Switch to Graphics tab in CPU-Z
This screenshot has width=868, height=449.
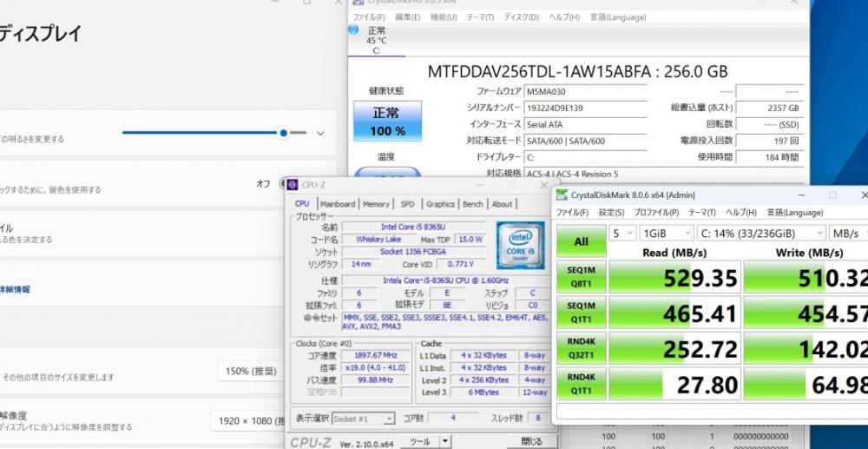pyautogui.click(x=440, y=204)
